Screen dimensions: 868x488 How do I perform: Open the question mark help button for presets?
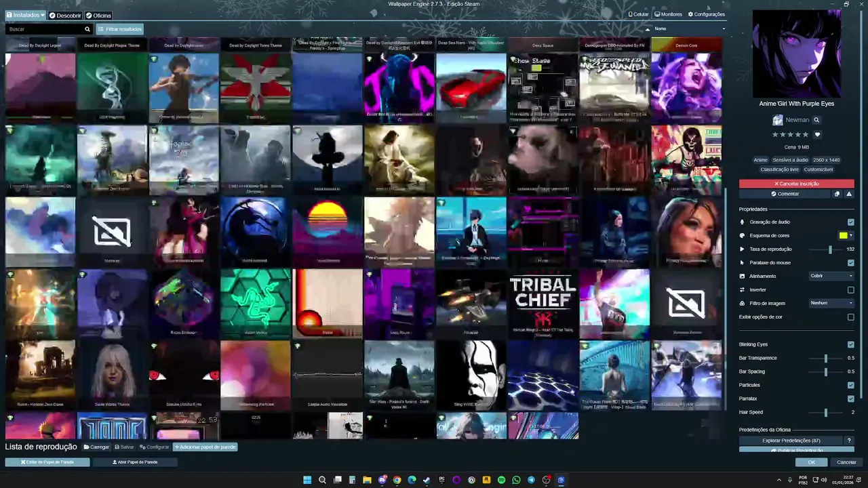pyautogui.click(x=848, y=441)
